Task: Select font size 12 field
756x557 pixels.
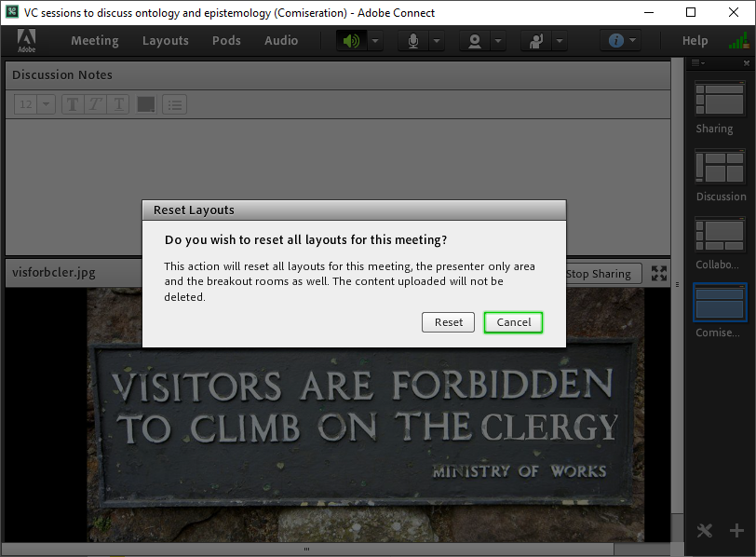Action: tap(26, 104)
